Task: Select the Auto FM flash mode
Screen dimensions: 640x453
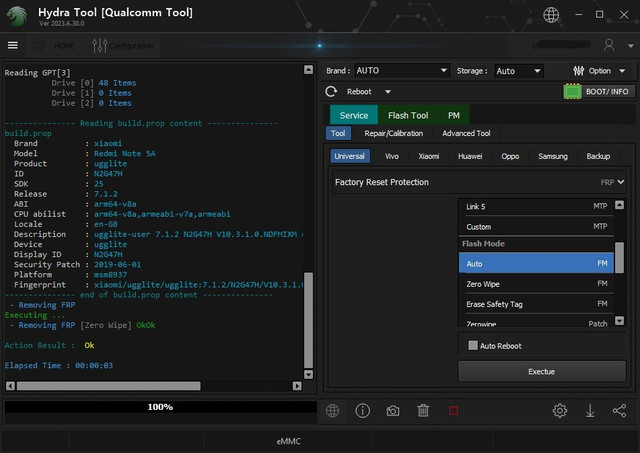Action: coord(536,263)
